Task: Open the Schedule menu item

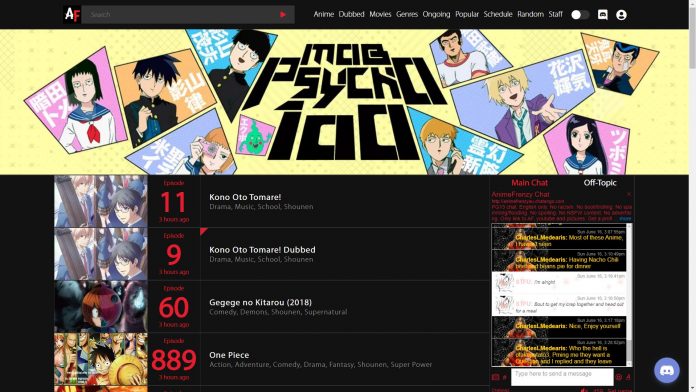Action: [498, 14]
